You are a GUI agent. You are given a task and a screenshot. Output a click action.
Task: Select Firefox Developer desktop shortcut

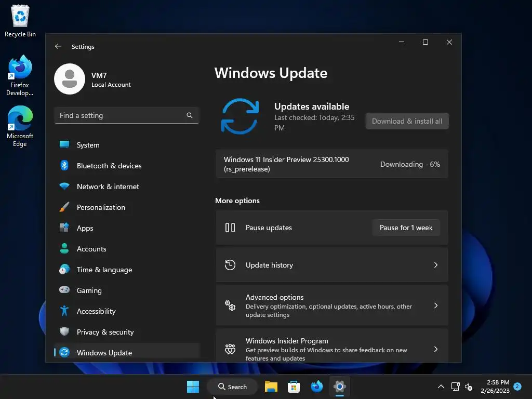20,75
